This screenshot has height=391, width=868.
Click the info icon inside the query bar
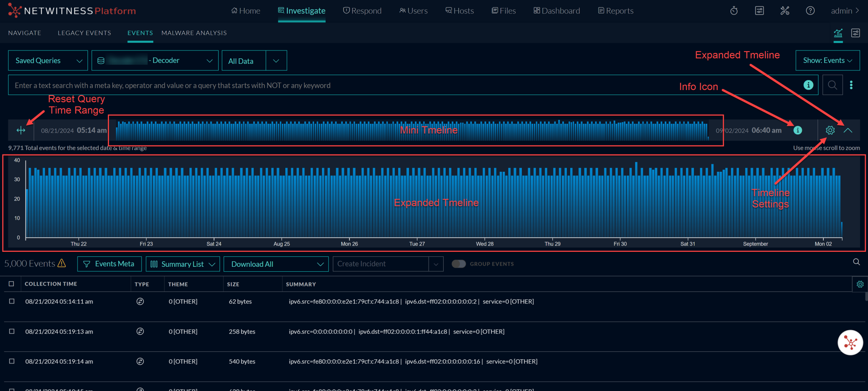[x=808, y=85]
